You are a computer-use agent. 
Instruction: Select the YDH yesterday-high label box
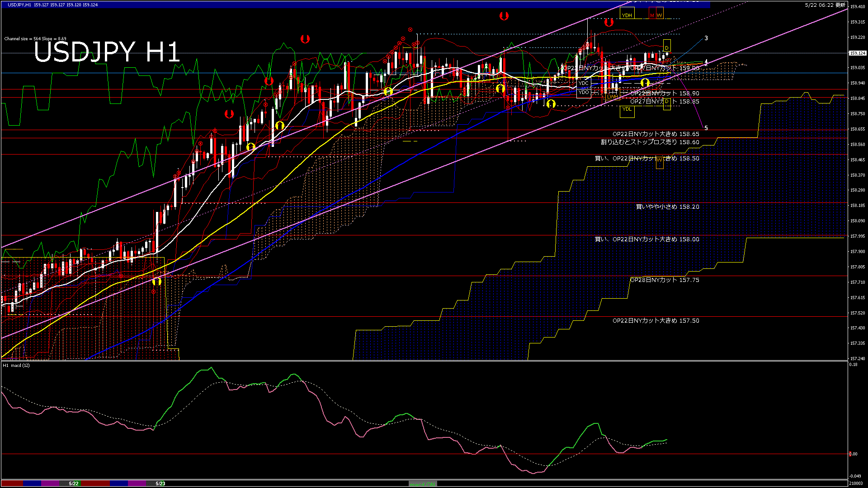pos(627,13)
